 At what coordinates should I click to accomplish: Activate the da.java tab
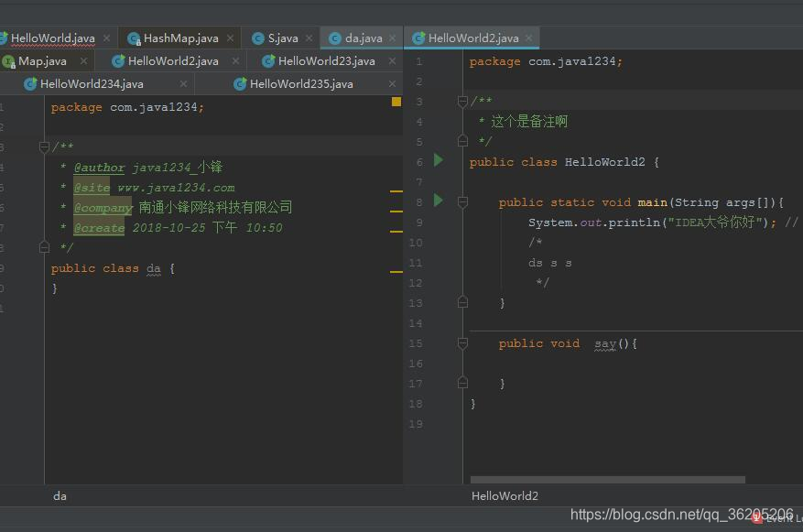364,38
